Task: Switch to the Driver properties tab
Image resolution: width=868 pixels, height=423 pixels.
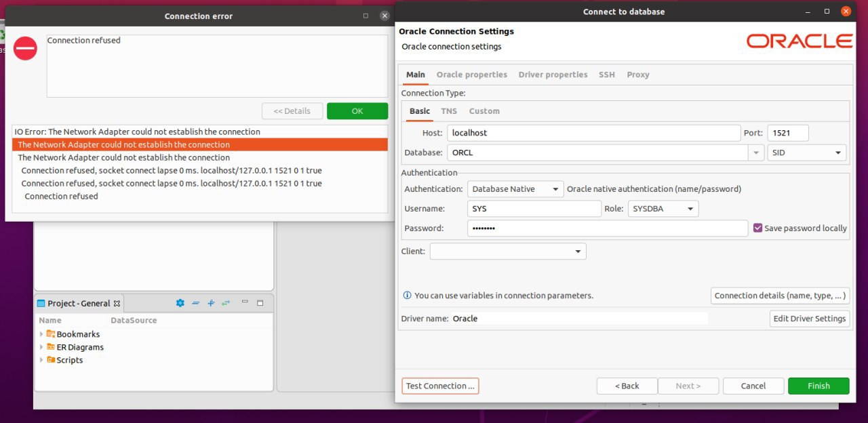Action: tap(553, 75)
